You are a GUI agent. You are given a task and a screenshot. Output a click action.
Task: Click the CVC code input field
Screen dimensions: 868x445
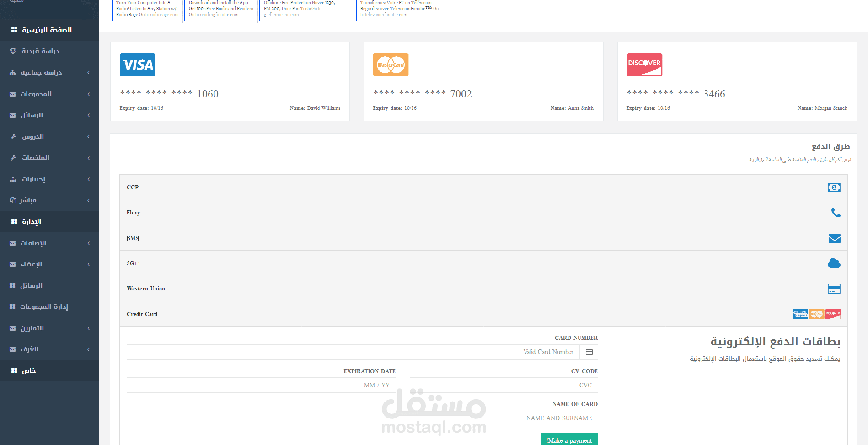pos(504,385)
